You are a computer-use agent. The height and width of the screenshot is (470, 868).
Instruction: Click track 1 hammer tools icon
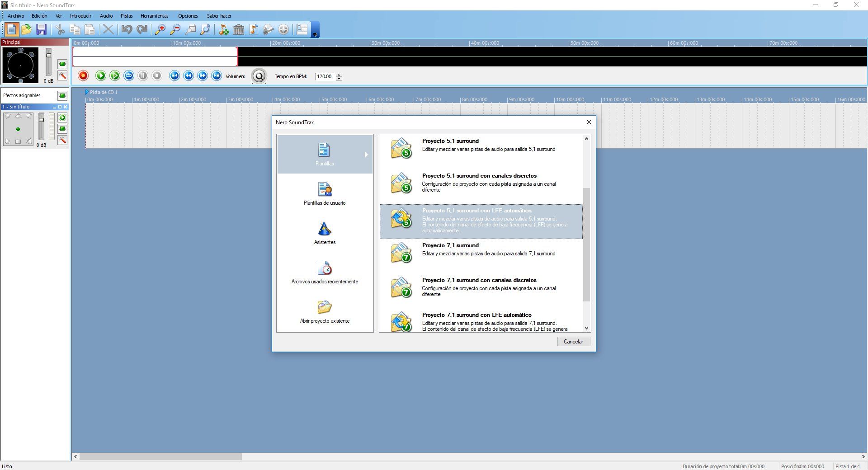[x=62, y=140]
